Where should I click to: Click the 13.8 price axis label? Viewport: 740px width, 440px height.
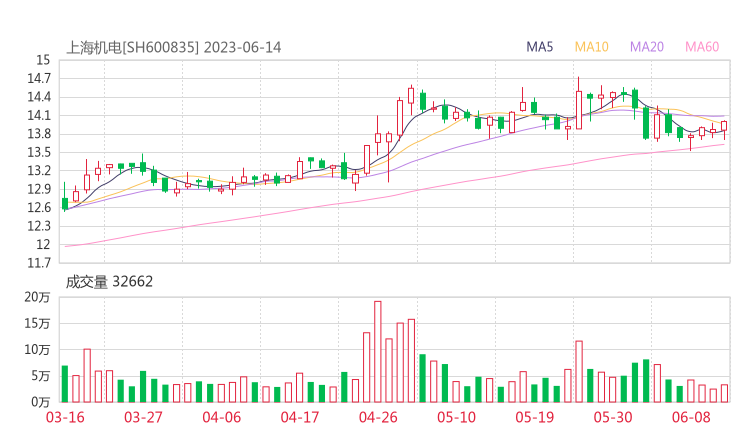[x=39, y=134]
